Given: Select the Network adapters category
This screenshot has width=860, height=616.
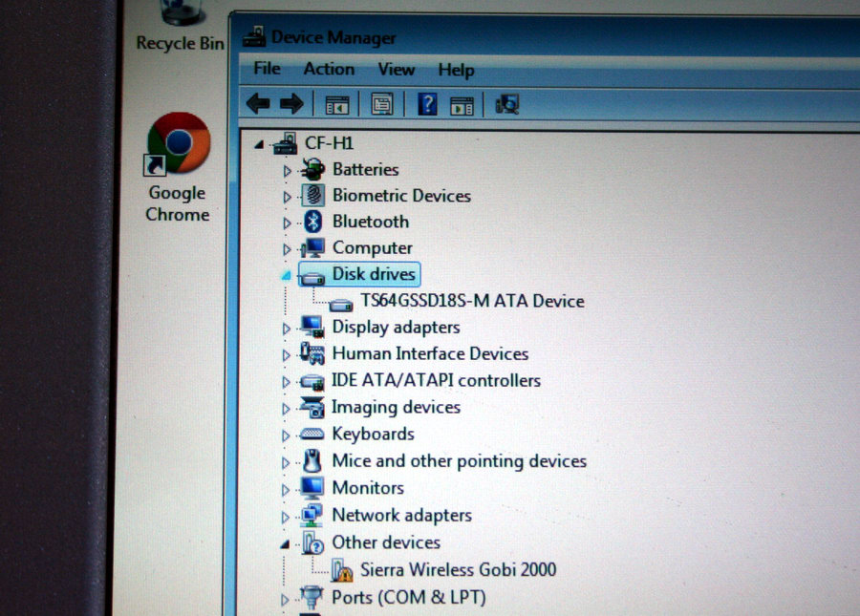Looking at the screenshot, I should pos(401,516).
